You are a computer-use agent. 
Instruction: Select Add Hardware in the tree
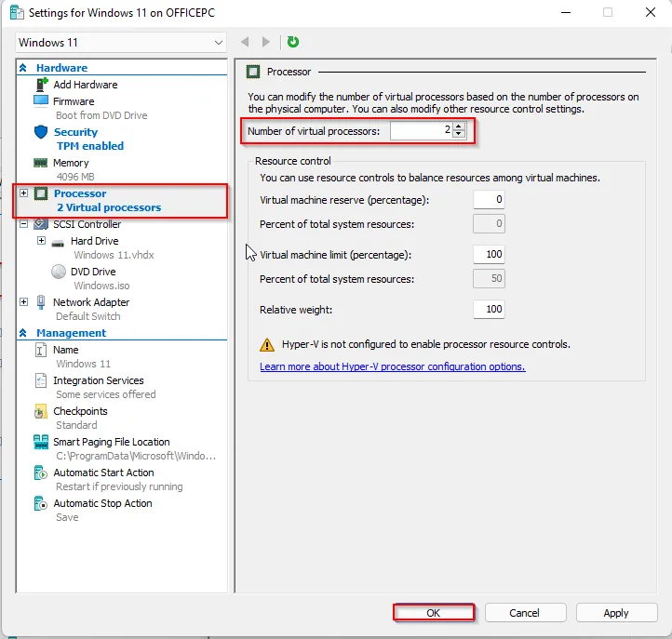click(86, 85)
